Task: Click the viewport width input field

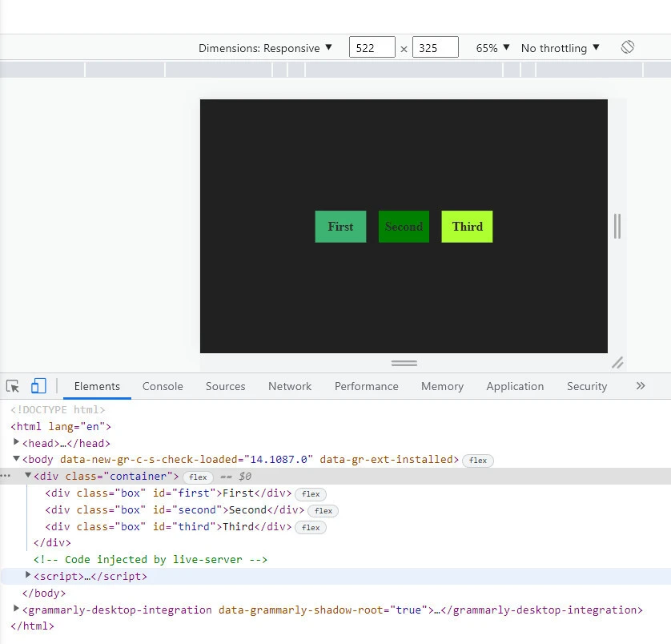Action: [x=372, y=48]
